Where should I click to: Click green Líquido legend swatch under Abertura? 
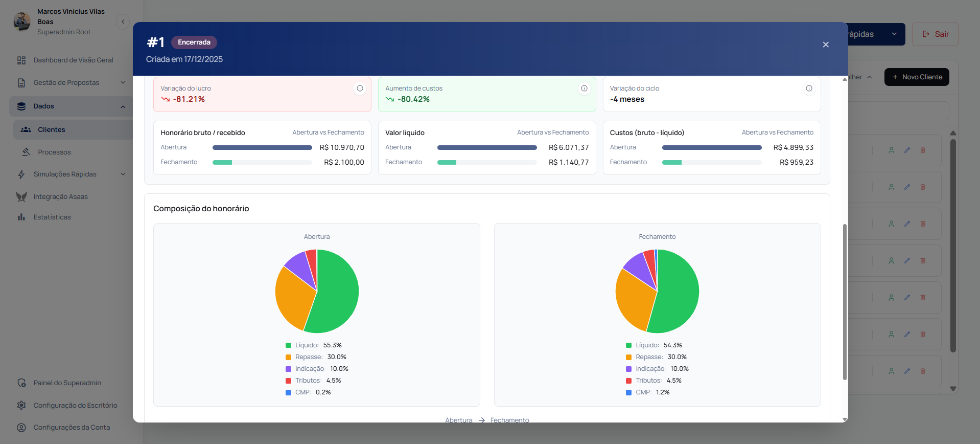coord(288,346)
